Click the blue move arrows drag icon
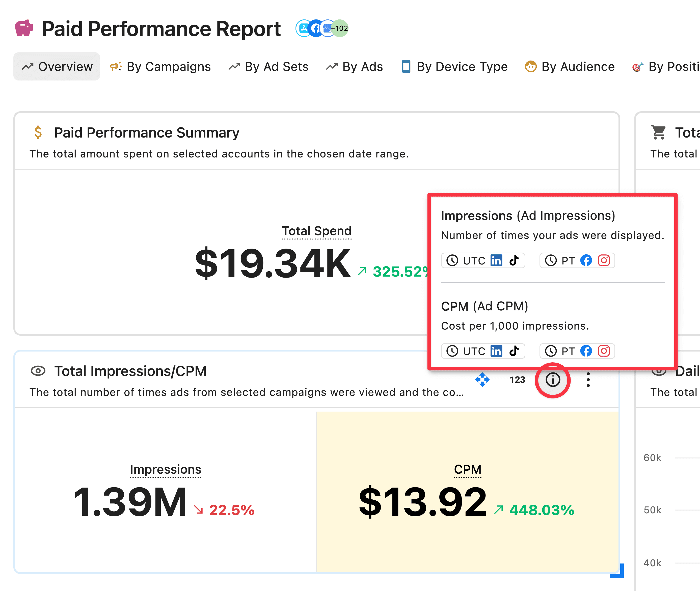Screen dimensions: 700x591 click(x=482, y=380)
